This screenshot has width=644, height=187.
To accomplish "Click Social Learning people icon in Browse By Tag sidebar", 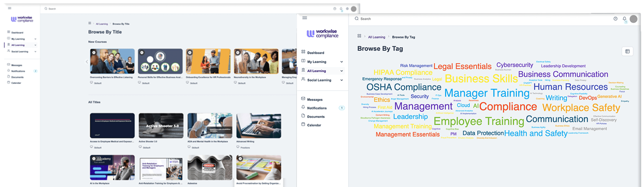I will click(303, 79).
